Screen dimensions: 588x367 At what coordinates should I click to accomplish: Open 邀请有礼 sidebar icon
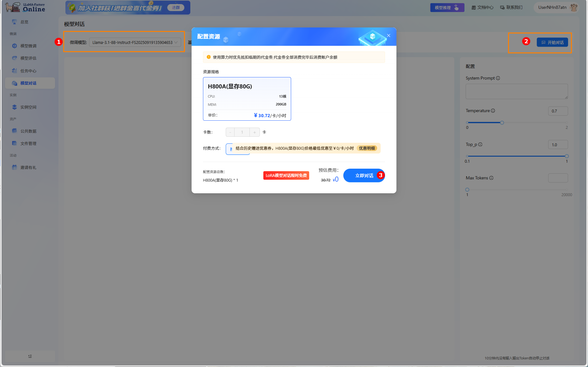14,167
